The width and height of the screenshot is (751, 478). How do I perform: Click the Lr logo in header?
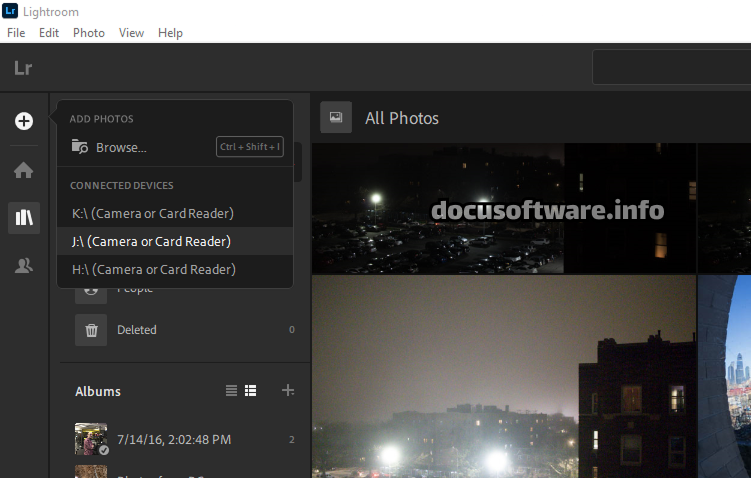coord(23,68)
